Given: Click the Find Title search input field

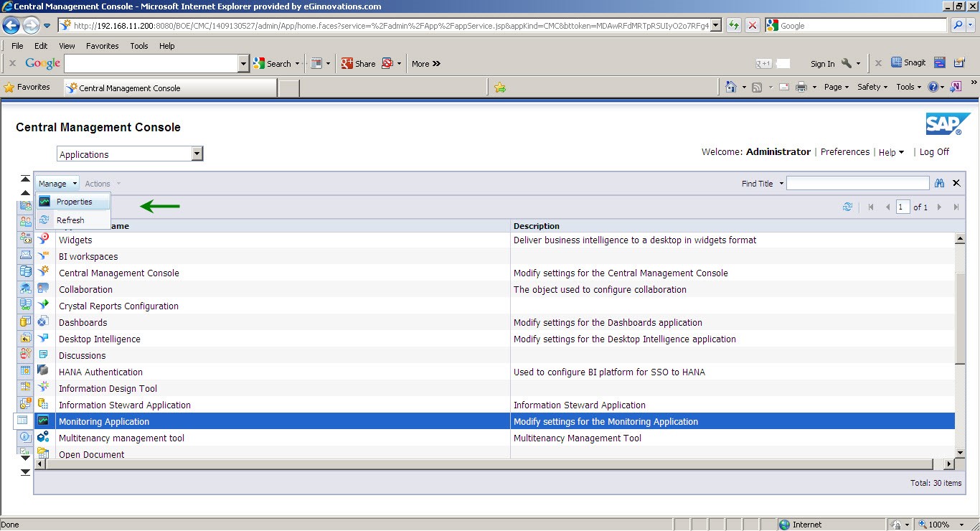Looking at the screenshot, I should click(857, 184).
